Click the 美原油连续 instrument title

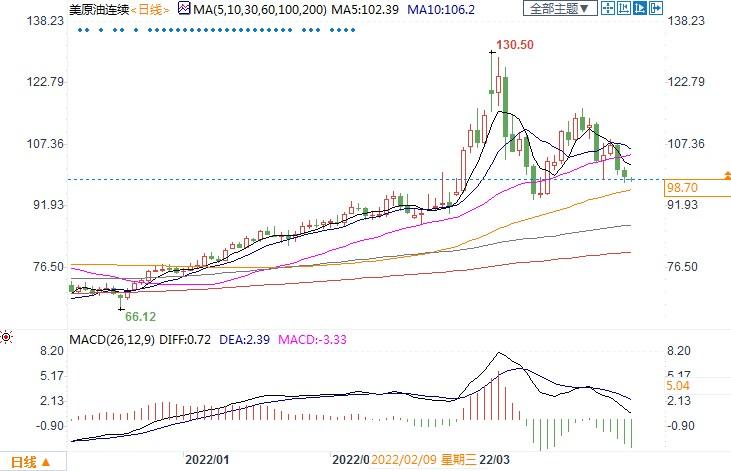coord(96,9)
